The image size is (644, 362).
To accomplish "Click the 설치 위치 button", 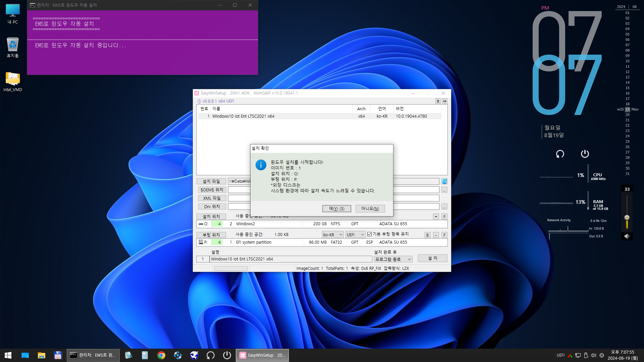I will [x=211, y=217].
